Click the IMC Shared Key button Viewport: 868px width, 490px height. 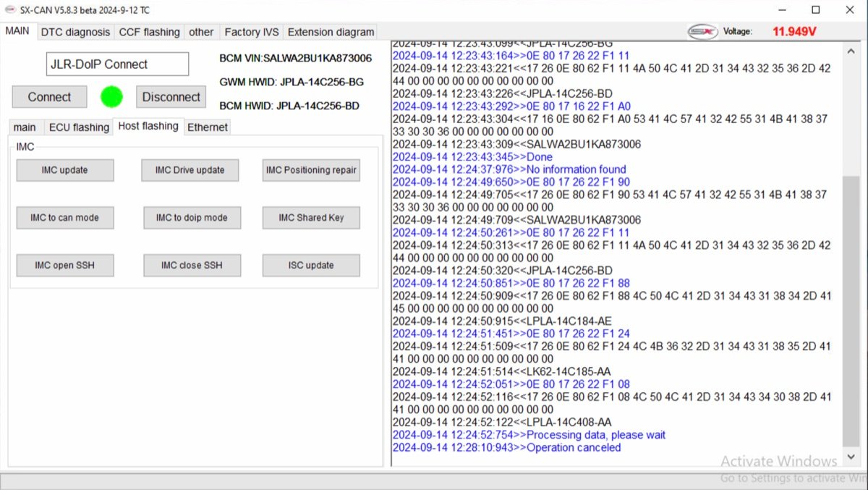[311, 218]
